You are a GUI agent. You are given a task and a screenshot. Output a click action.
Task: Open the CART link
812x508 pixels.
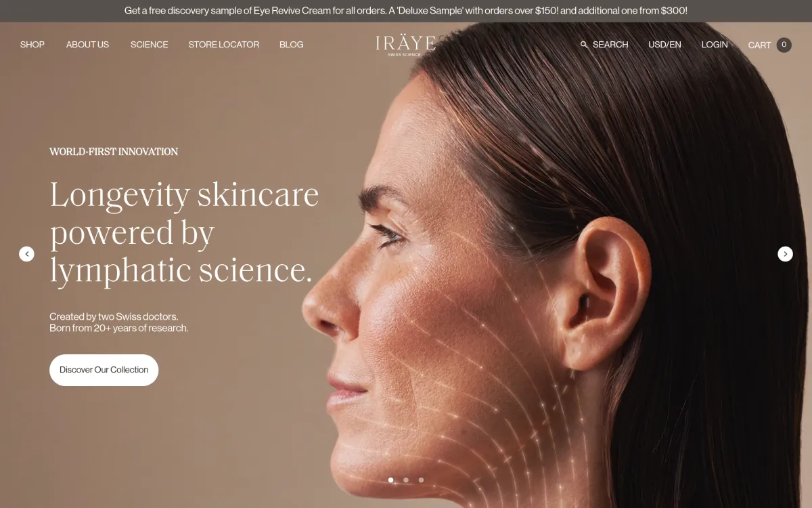tap(759, 45)
